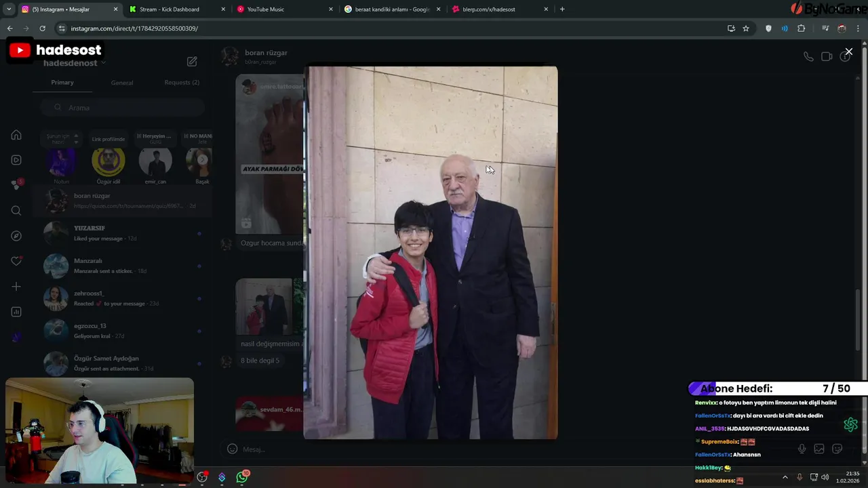The width and height of the screenshot is (868, 488).
Task: Go back in the browser
Action: click(9, 28)
